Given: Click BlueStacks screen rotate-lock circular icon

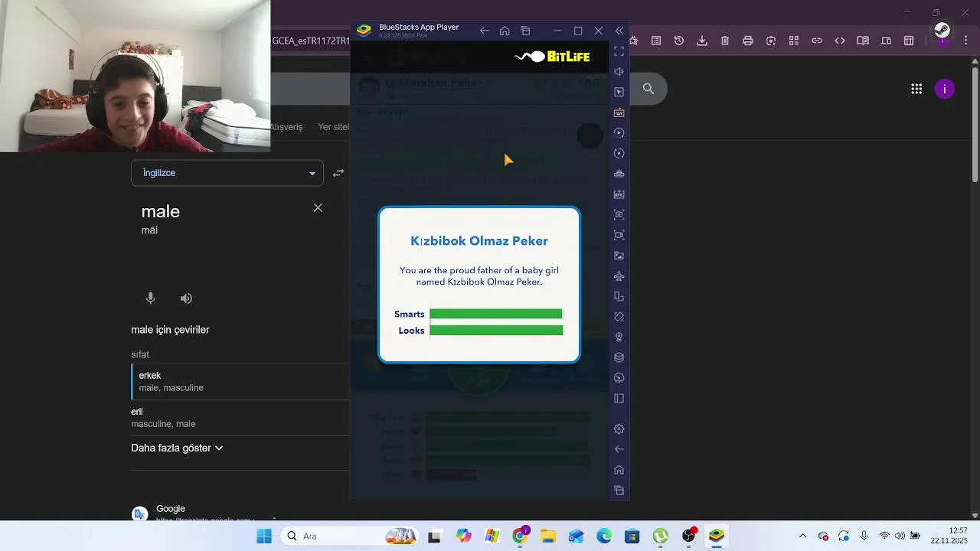Looking at the screenshot, I should click(x=619, y=153).
